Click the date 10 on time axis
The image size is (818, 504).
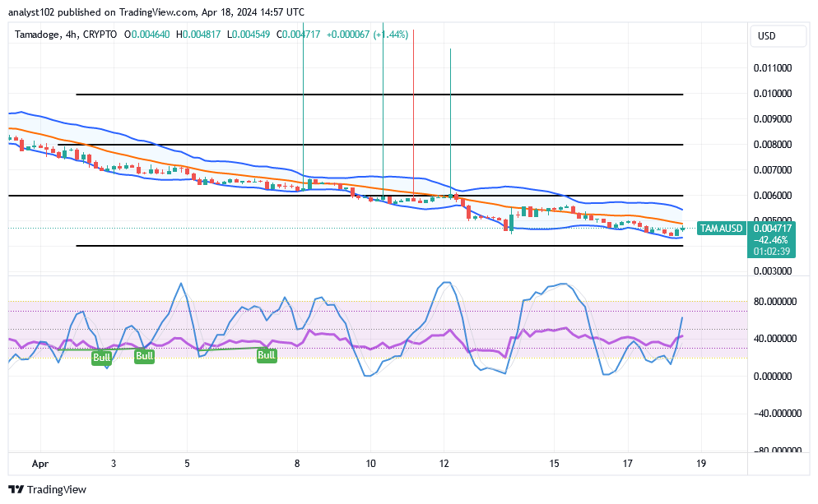370,464
